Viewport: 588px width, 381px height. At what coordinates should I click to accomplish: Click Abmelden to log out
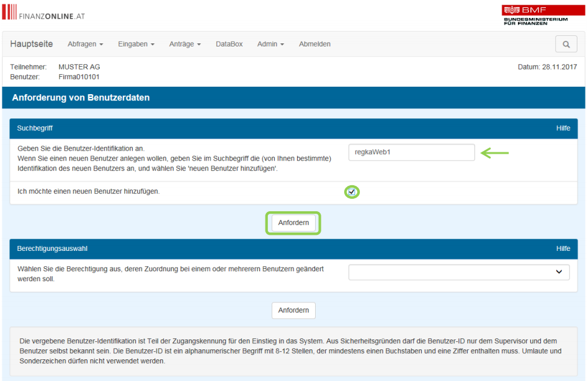[x=314, y=45]
